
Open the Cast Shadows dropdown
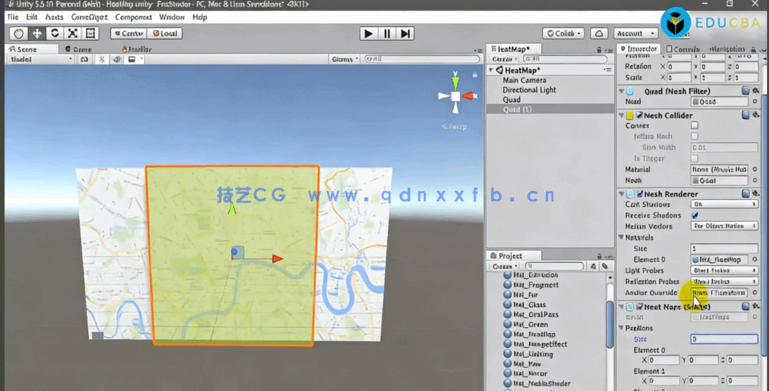click(x=724, y=204)
